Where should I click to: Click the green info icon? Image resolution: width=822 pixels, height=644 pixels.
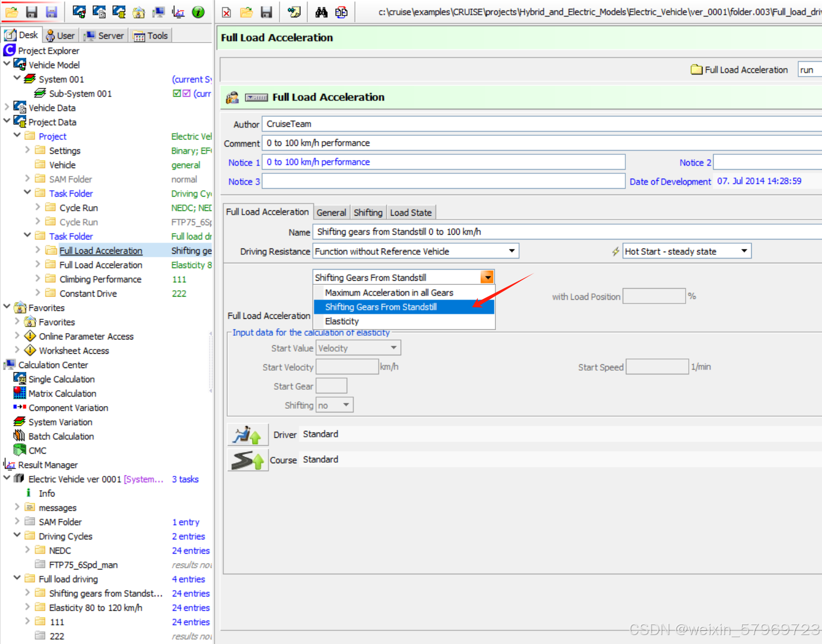[198, 12]
